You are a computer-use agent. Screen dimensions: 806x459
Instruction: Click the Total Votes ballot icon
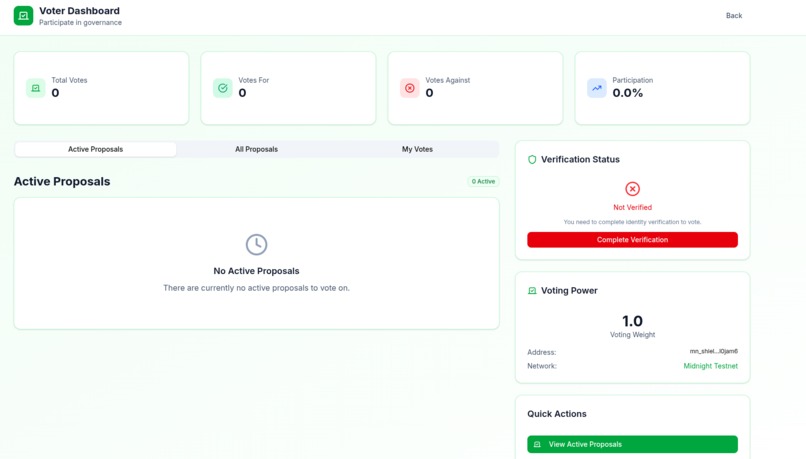coord(35,88)
